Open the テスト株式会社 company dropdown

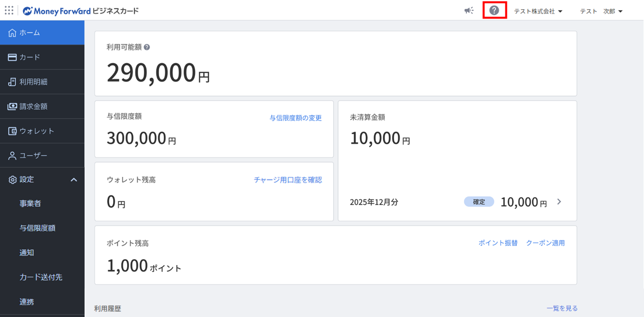point(538,11)
